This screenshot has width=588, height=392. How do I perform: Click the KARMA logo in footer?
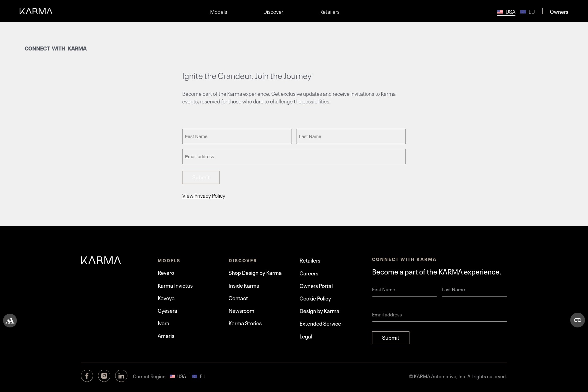tap(101, 260)
